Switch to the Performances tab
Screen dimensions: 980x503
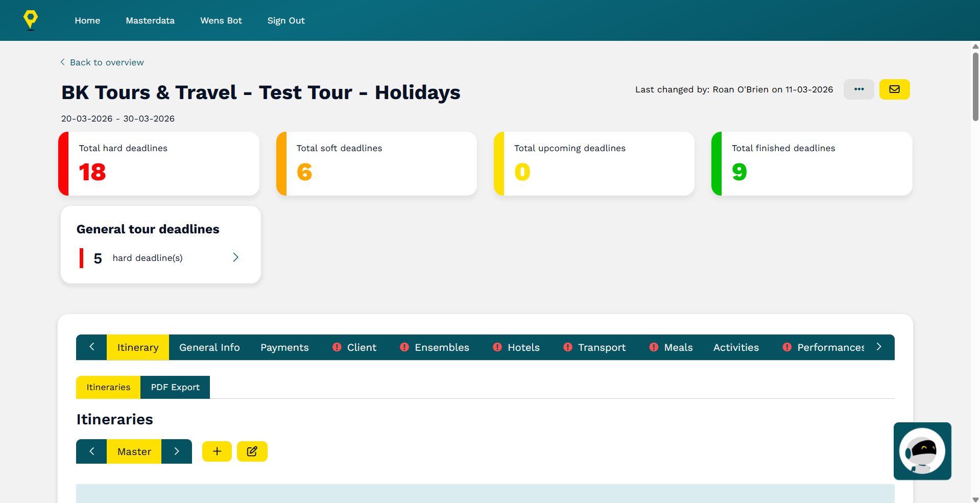click(823, 347)
